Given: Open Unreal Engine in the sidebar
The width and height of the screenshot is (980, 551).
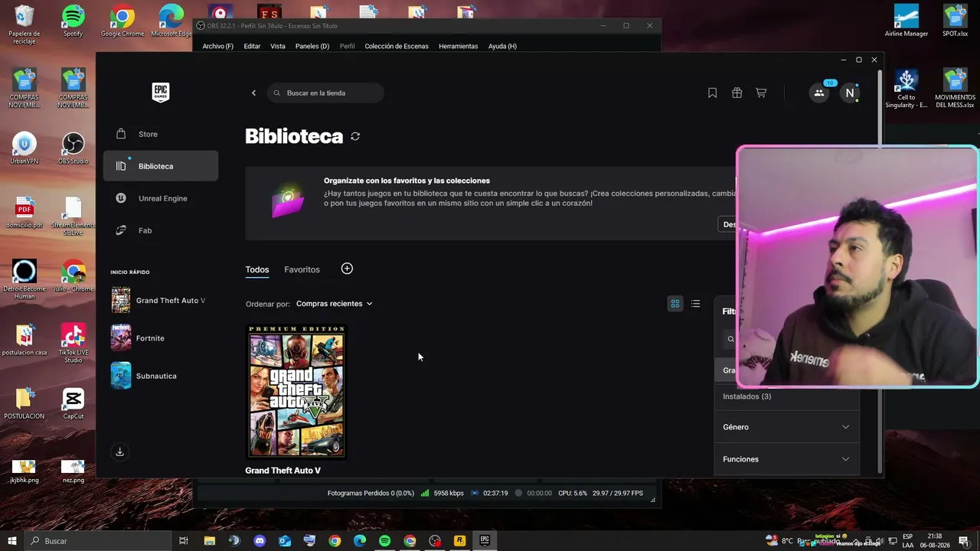Looking at the screenshot, I should click(x=161, y=198).
